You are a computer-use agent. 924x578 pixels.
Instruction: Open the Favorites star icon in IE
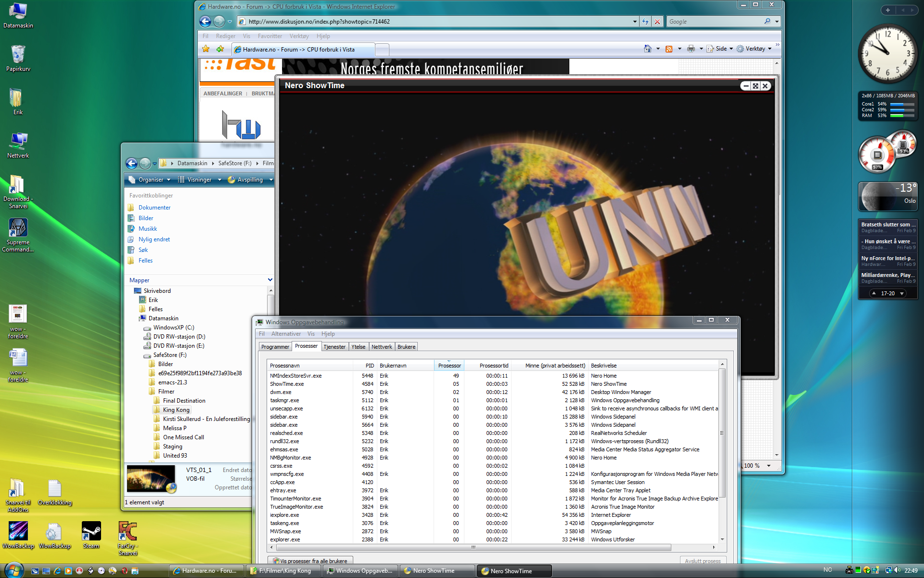206,49
